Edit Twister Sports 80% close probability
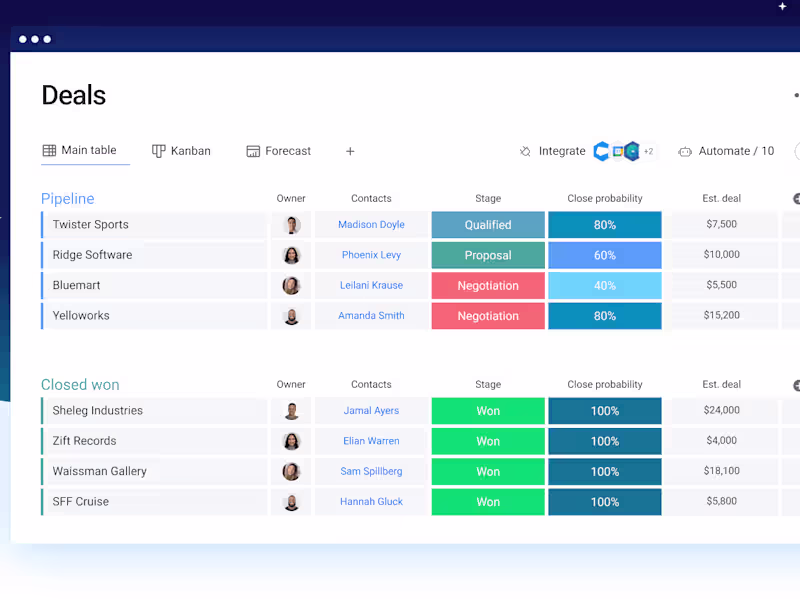800x600 pixels. pyautogui.click(x=605, y=225)
